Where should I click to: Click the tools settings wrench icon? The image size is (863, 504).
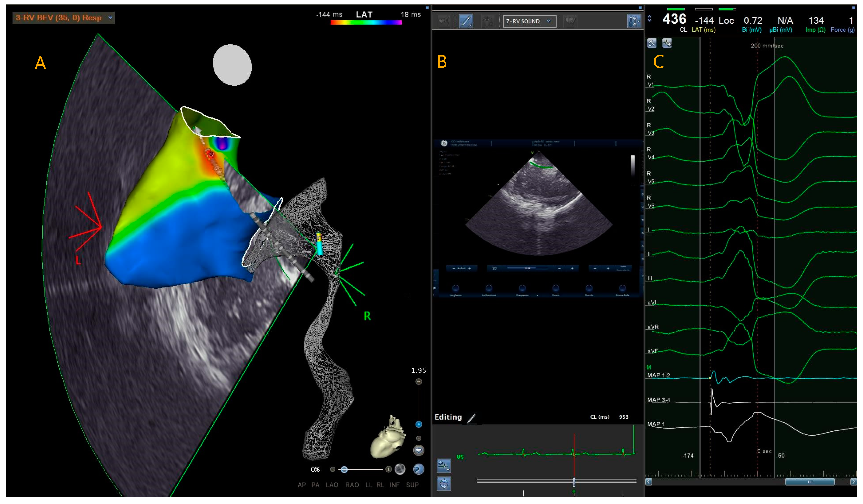pos(634,21)
